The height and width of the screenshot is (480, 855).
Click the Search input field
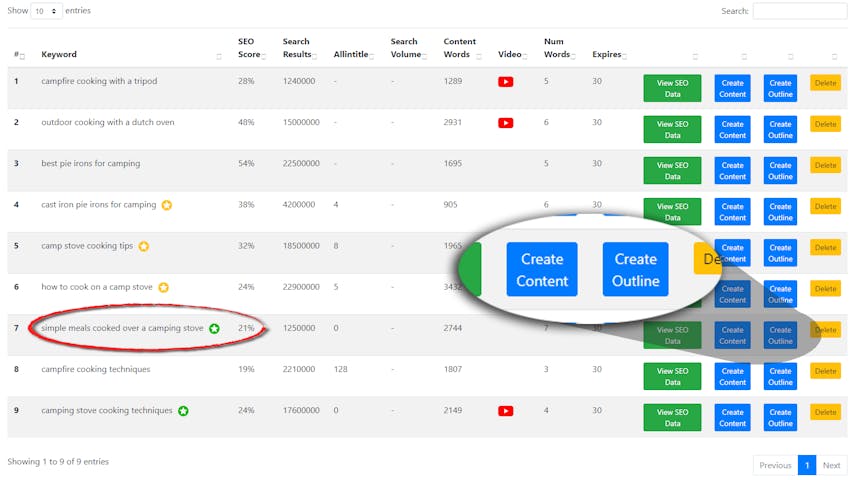point(799,11)
